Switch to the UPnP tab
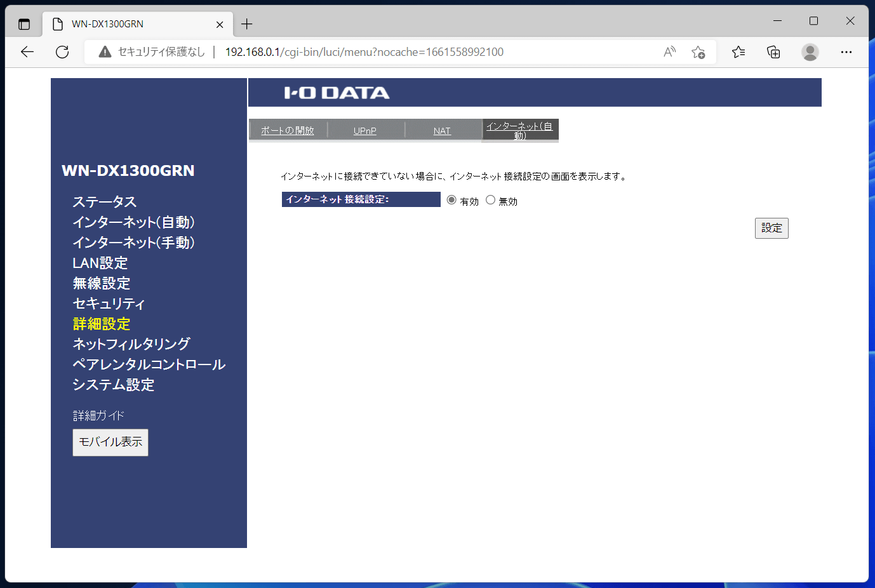 pos(365,130)
